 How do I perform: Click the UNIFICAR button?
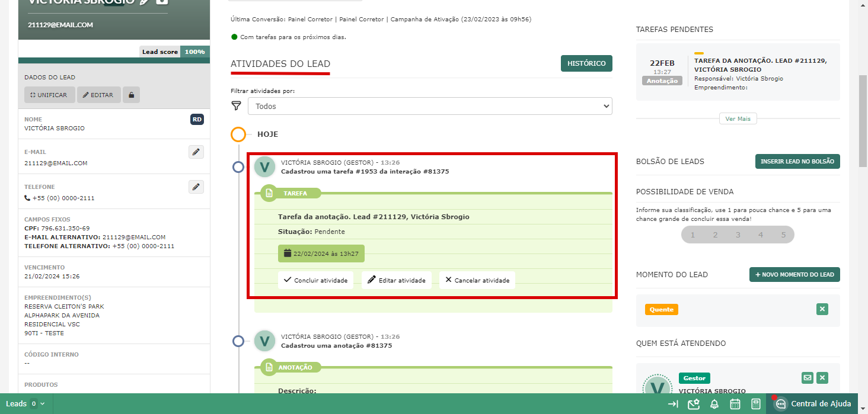tap(49, 95)
